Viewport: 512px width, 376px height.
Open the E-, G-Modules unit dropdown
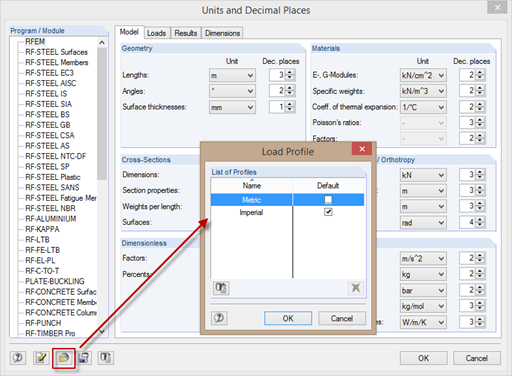coord(423,75)
